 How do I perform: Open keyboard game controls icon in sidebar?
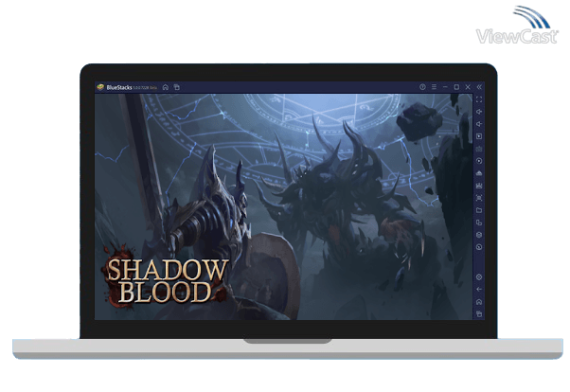[x=479, y=149]
